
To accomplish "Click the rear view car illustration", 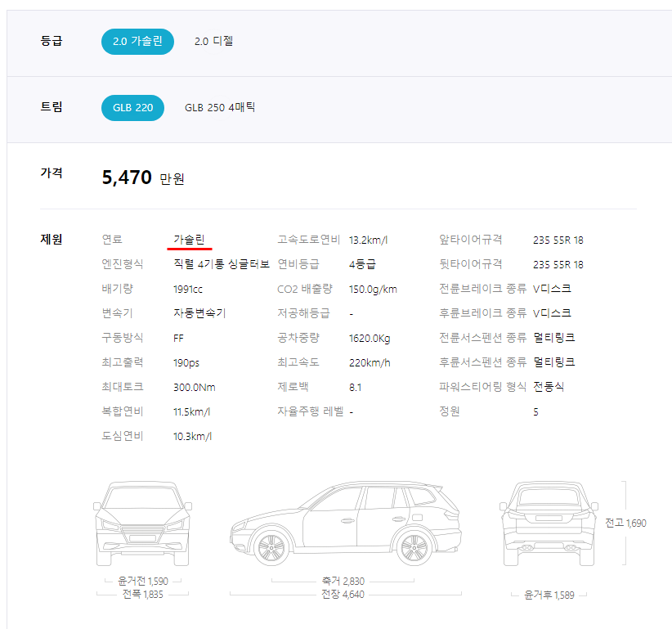I will click(549, 523).
